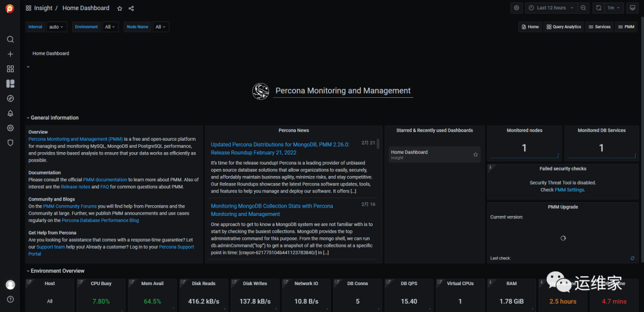Star the Home Dashboard in header
This screenshot has height=312, width=644.
click(x=119, y=8)
